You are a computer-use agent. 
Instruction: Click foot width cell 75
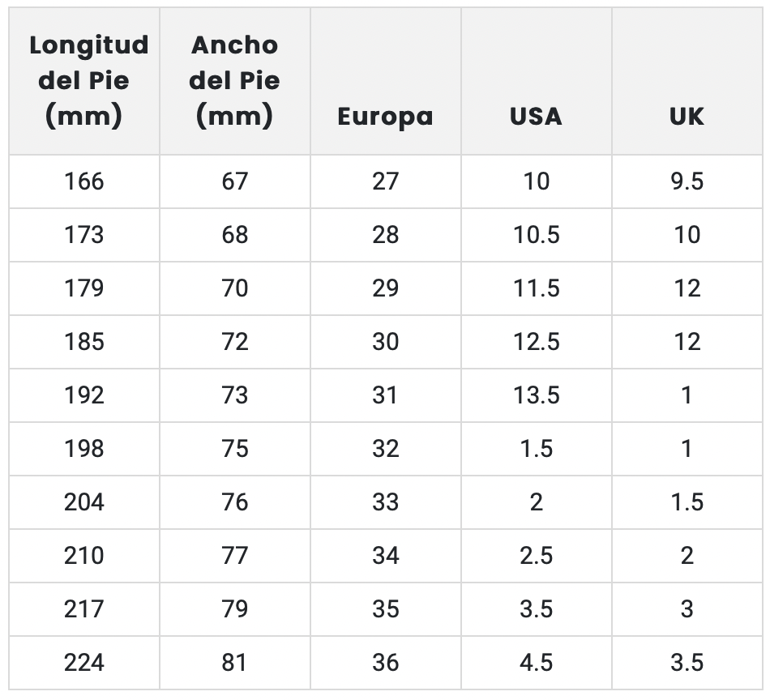click(x=235, y=448)
